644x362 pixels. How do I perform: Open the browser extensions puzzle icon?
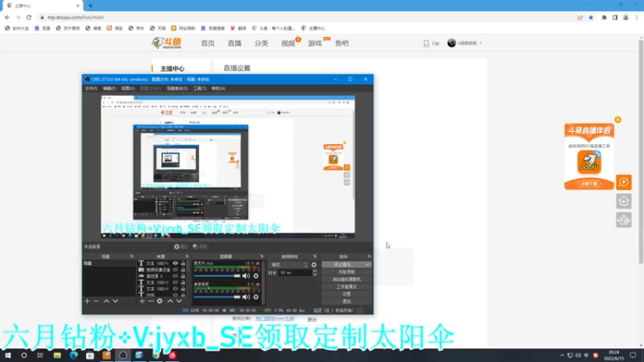605,17
